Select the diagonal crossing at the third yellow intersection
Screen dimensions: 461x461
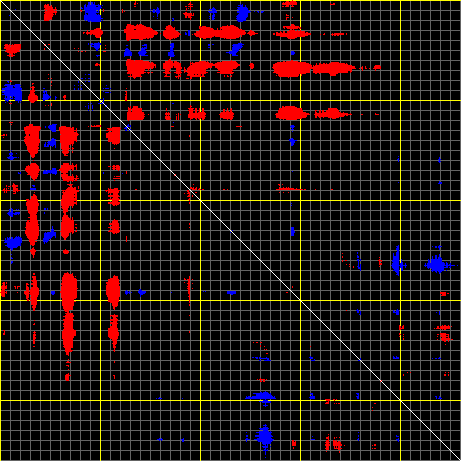pyautogui.click(x=300, y=300)
